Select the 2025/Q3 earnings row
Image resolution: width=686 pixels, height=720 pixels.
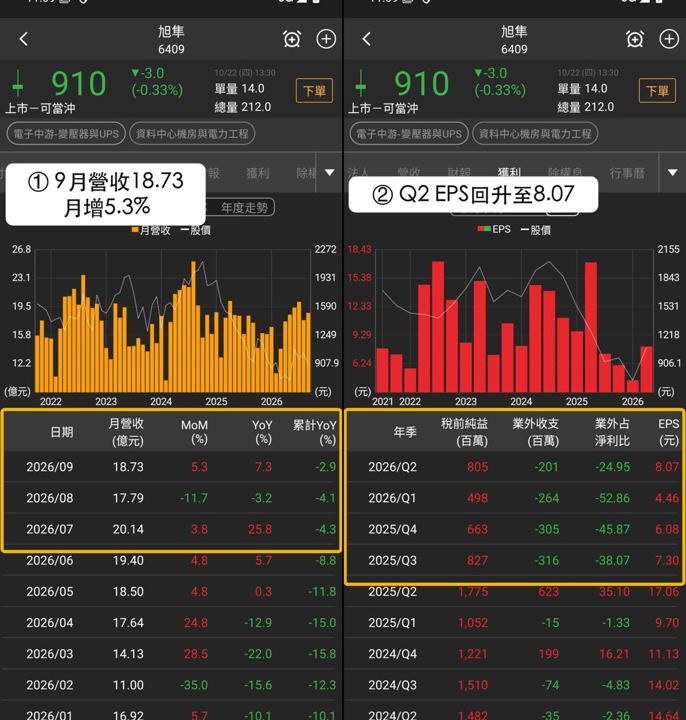point(514,560)
